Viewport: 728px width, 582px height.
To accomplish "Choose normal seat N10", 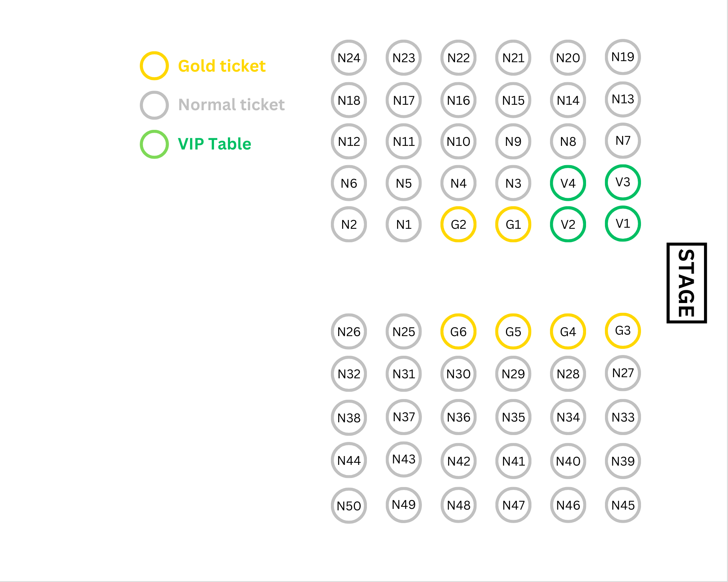I will click(x=459, y=141).
